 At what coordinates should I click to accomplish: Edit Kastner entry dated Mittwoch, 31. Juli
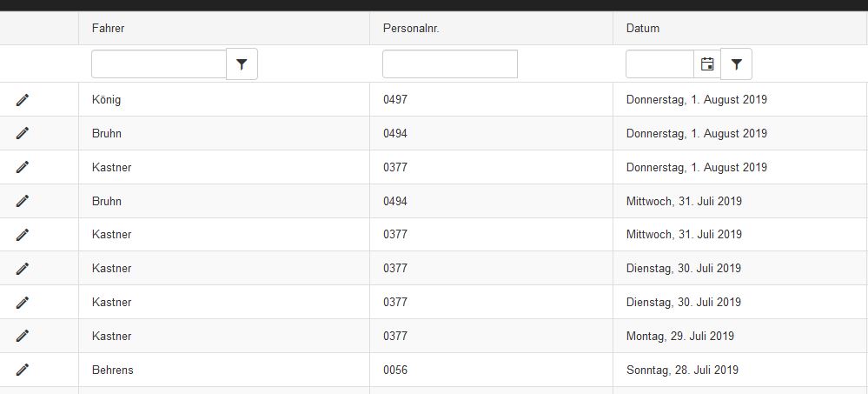point(22,235)
